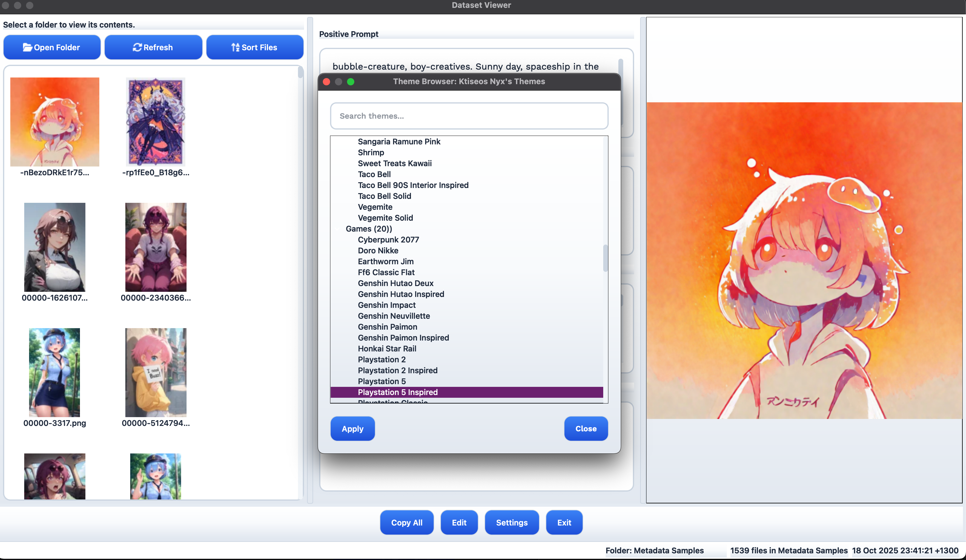Click the Search themes input field

pos(468,116)
